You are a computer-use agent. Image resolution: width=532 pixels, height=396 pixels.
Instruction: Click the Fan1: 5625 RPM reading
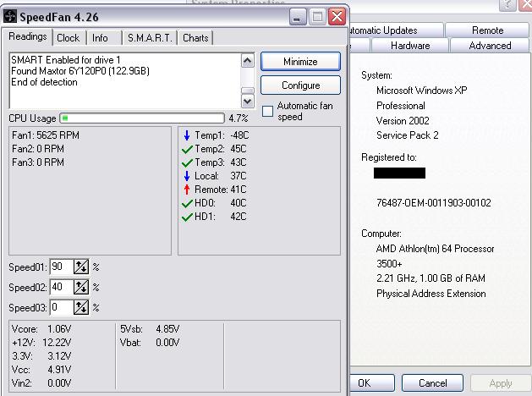pyautogui.click(x=46, y=135)
